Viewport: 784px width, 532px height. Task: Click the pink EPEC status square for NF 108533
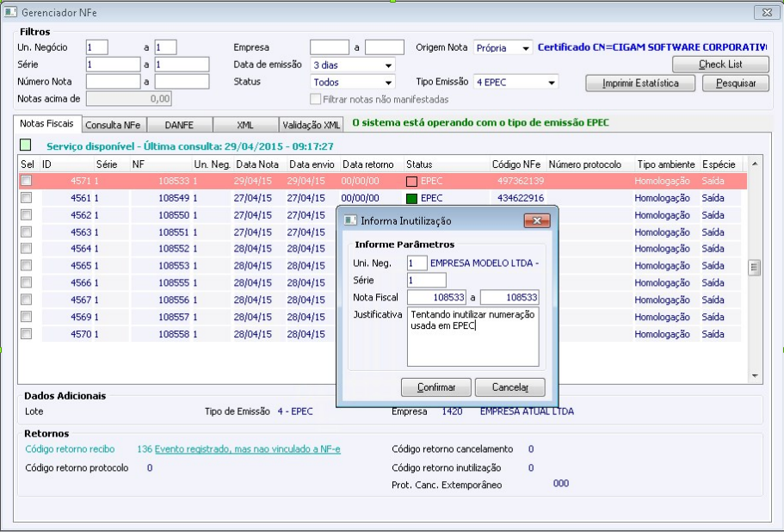point(411,182)
